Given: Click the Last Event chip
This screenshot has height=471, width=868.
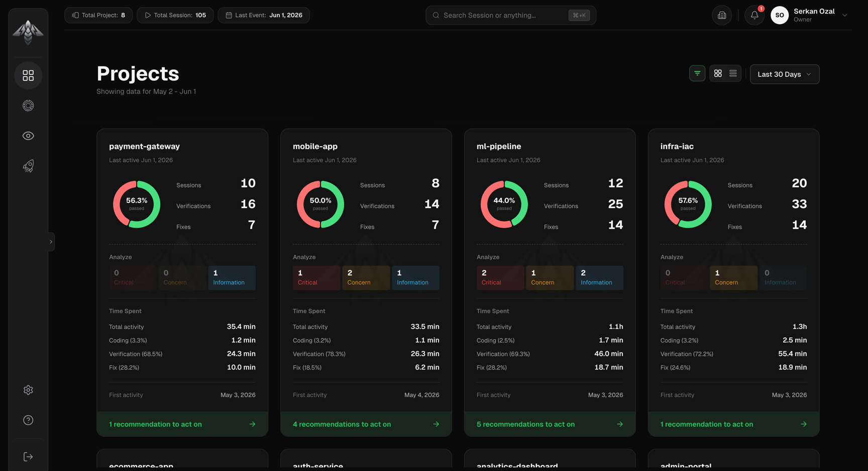Looking at the screenshot, I should [x=264, y=15].
